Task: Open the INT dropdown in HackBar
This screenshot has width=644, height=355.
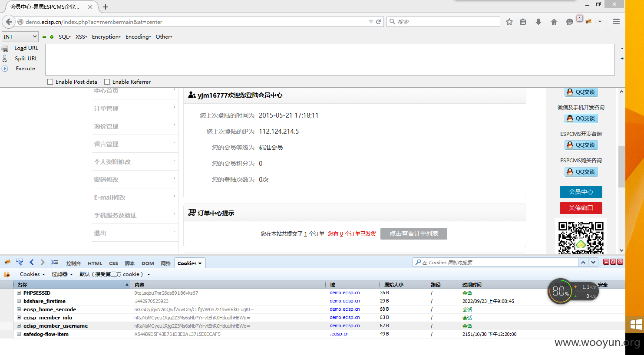Action: [x=20, y=37]
